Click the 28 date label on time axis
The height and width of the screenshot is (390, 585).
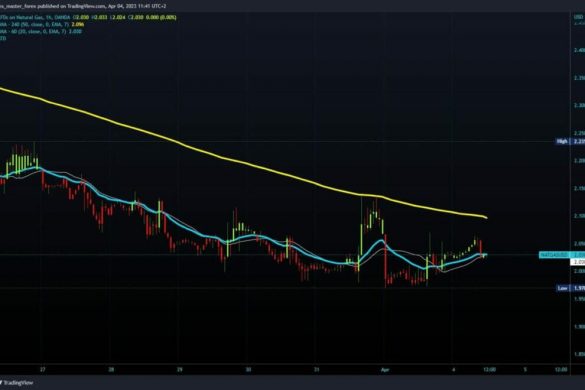[x=111, y=370]
